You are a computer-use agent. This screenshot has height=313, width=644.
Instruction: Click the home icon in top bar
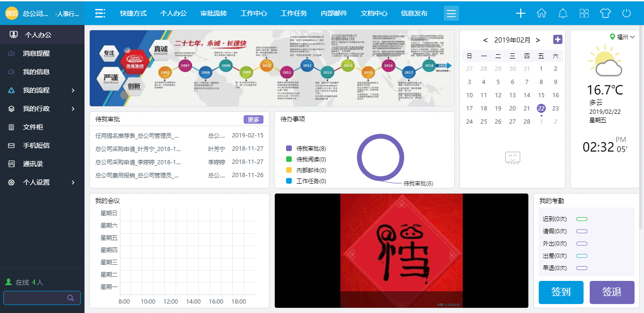[x=542, y=13]
